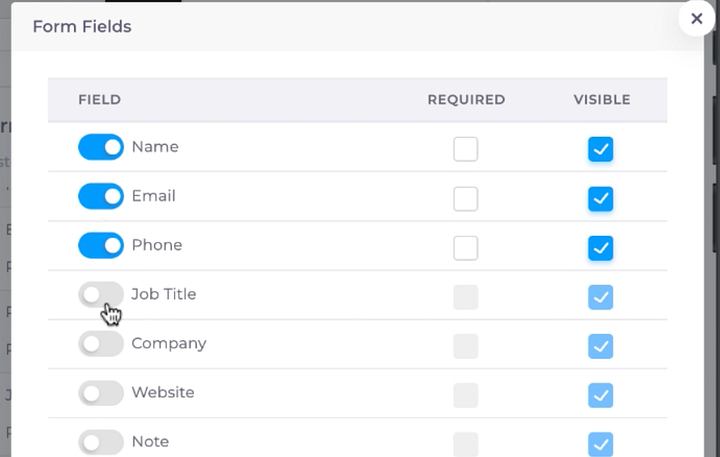Click the Website Visible checkbox
Image resolution: width=720 pixels, height=457 pixels.
pyautogui.click(x=601, y=395)
